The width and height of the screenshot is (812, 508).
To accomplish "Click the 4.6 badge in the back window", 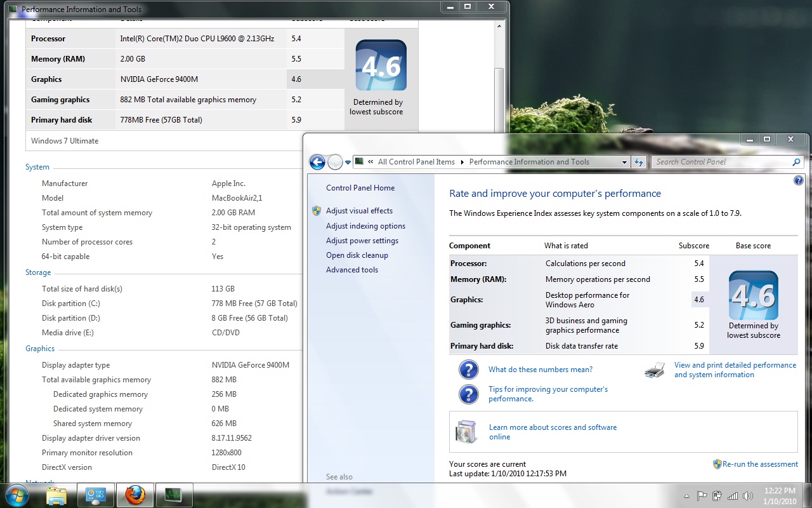I will [x=381, y=65].
